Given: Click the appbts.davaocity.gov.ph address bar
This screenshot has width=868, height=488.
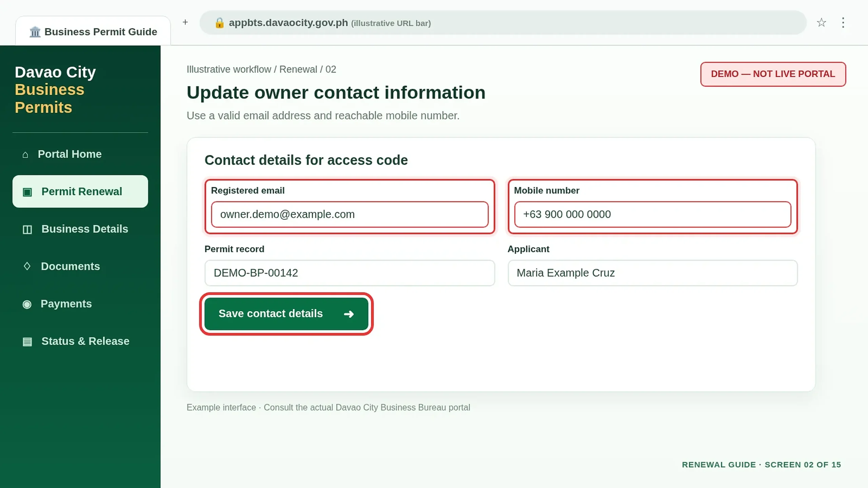Looking at the screenshot, I should coord(503,23).
